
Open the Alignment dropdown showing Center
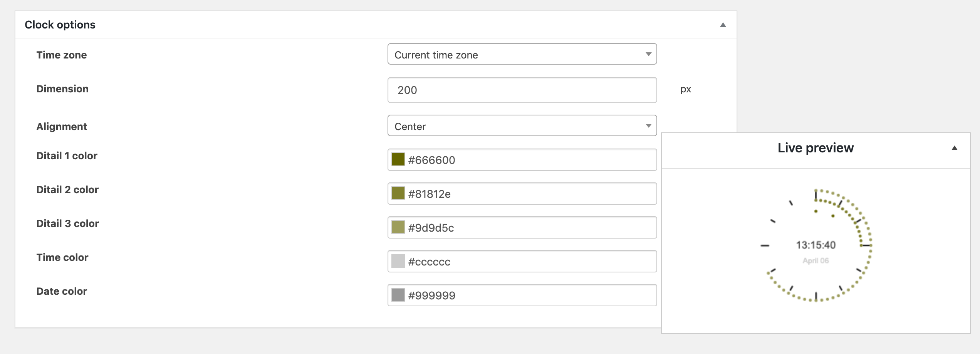tap(522, 126)
